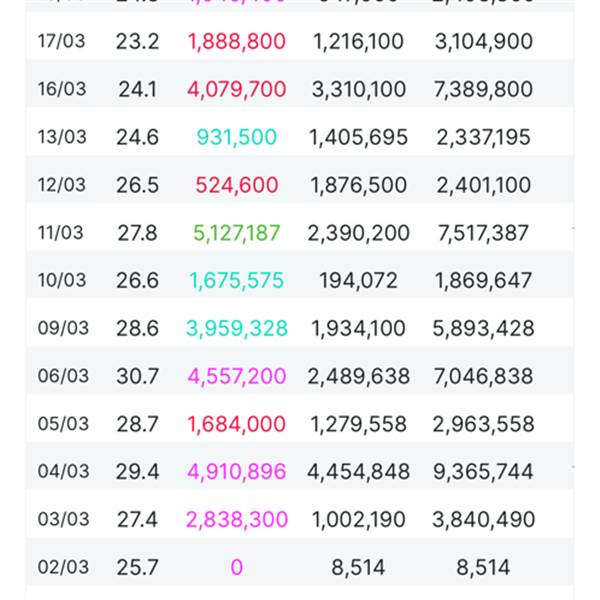Click the red value 524,600
Image resolution: width=600 pixels, height=600 pixels.
click(237, 185)
